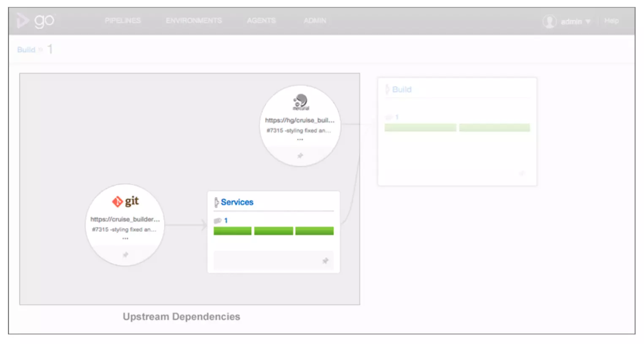Open the Build pipeline card link
Image resolution: width=644 pixels, height=344 pixels.
pos(402,89)
